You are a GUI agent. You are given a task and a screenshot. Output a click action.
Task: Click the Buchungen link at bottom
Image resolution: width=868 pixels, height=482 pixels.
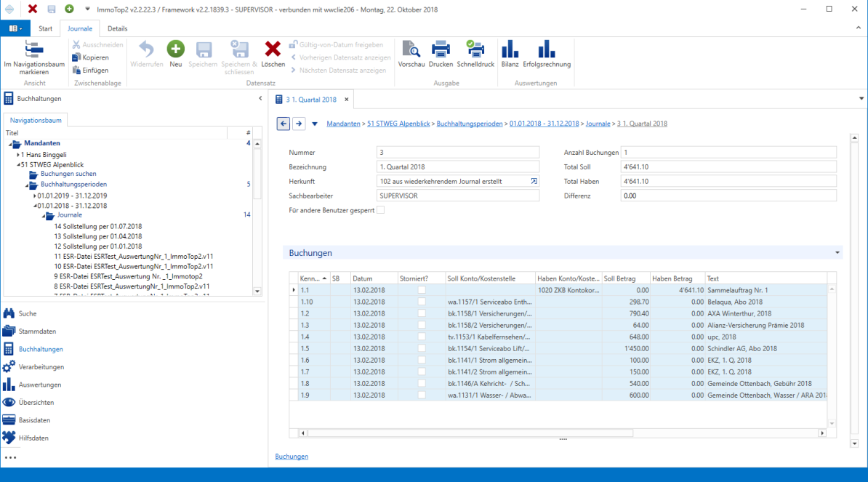[292, 457]
